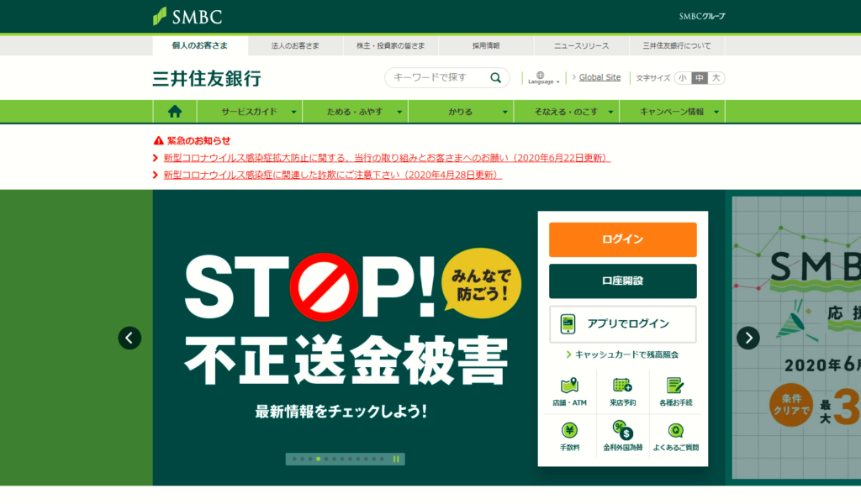The image size is (861, 504).
Task: Select the 法人のお客さま tab
Action: pos(295,45)
